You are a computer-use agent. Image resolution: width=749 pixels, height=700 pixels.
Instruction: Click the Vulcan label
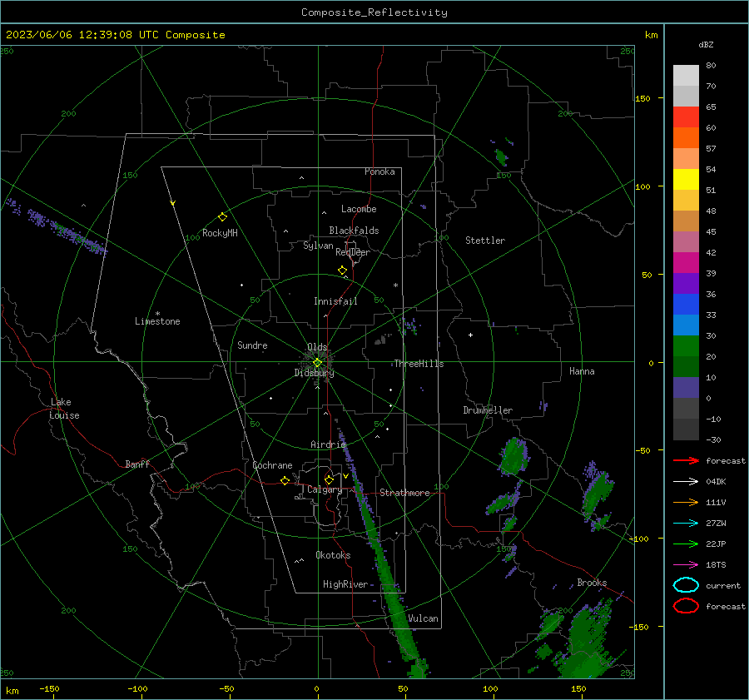[x=423, y=618]
